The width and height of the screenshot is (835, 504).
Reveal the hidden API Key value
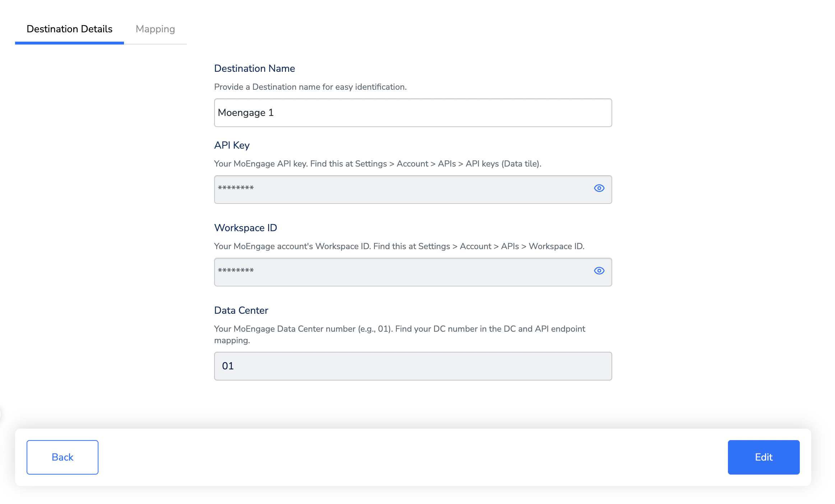599,188
